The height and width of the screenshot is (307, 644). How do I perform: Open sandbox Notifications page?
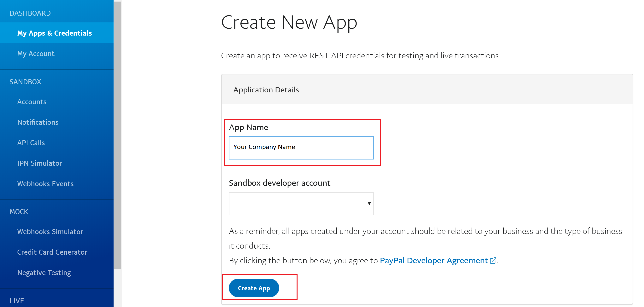[38, 122]
